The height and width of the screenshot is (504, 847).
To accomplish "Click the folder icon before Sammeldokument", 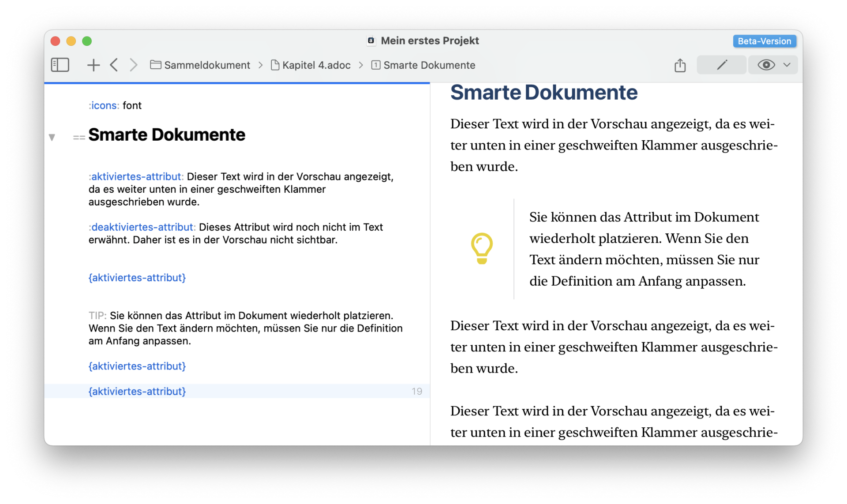I will click(155, 65).
